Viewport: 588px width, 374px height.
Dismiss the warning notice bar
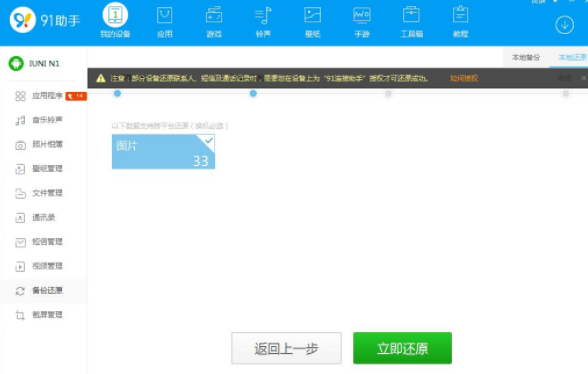coord(584,78)
